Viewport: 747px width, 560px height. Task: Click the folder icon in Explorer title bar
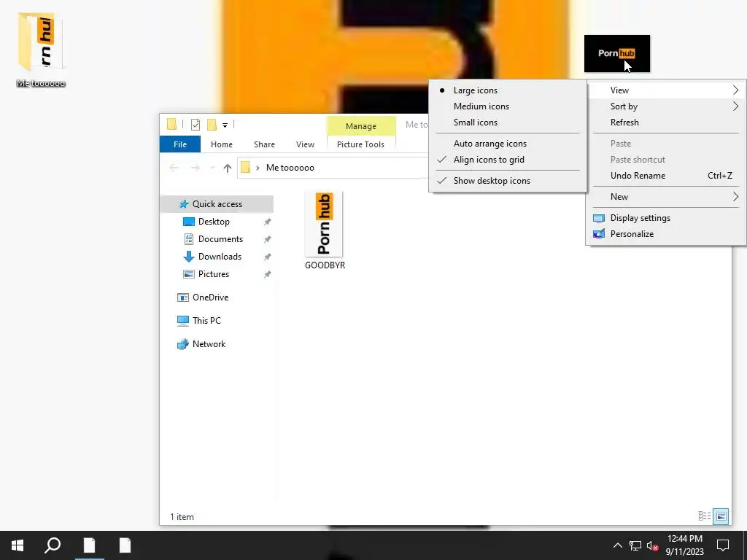pyautogui.click(x=172, y=125)
